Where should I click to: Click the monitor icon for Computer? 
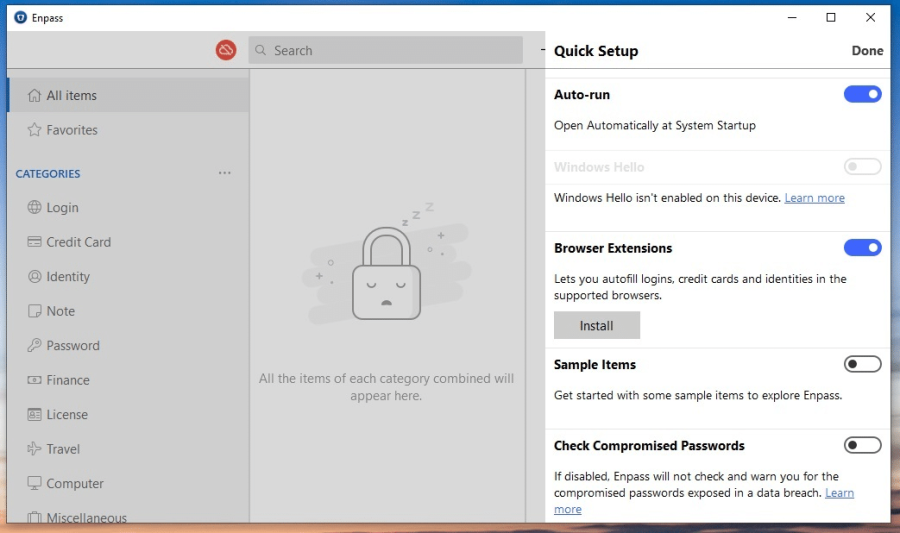34,483
